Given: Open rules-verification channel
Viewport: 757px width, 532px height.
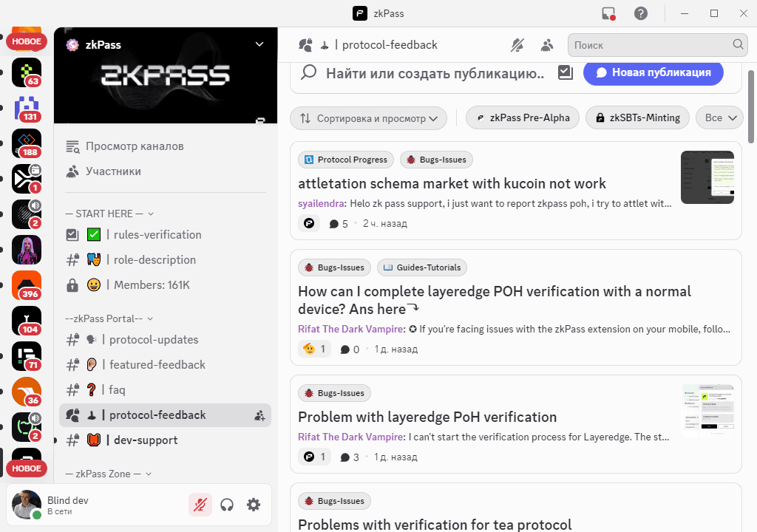Looking at the screenshot, I should point(165,235).
